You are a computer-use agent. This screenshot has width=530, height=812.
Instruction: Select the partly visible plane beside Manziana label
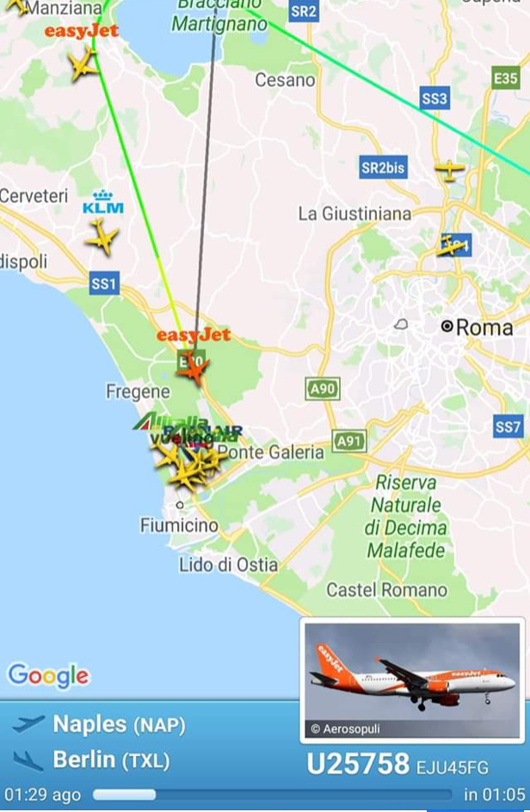[x=15, y=6]
